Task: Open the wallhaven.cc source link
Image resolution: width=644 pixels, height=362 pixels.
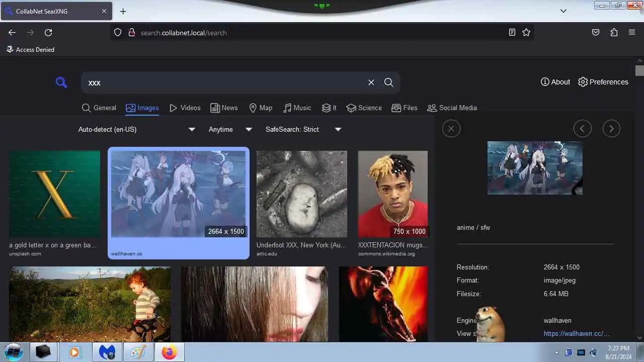Action: coord(577,333)
